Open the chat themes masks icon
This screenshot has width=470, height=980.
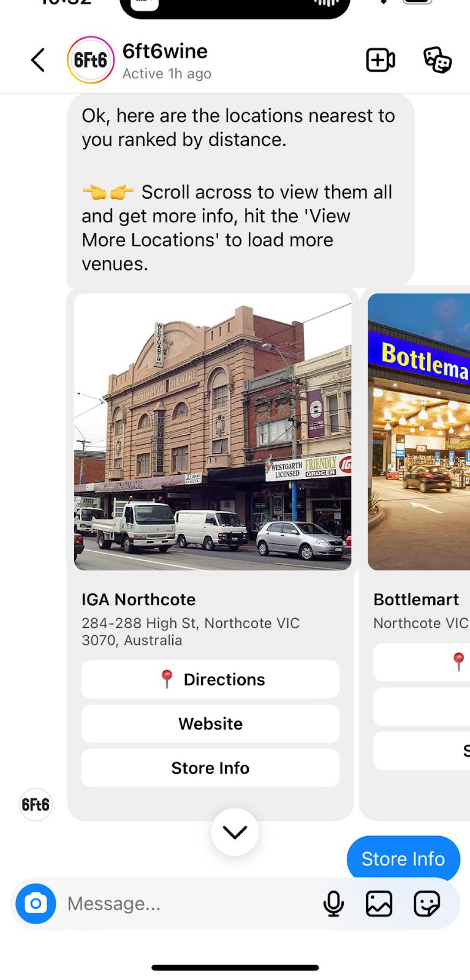tap(438, 60)
